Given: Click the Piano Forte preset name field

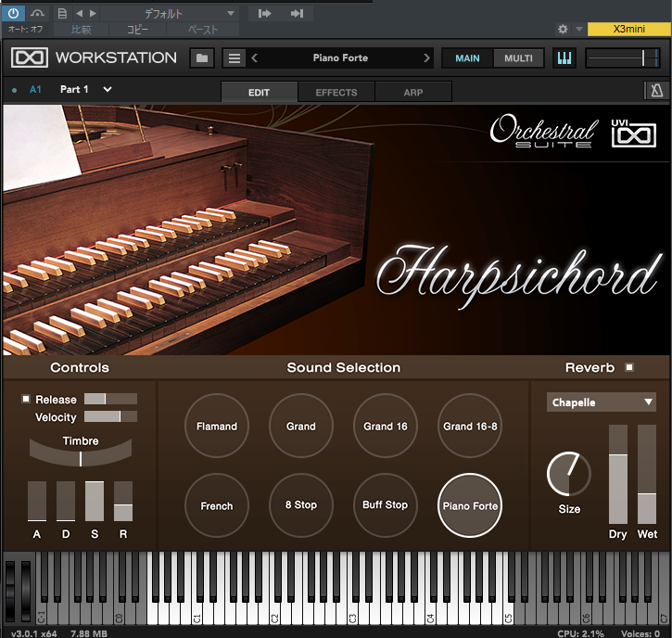Looking at the screenshot, I should 340,57.
